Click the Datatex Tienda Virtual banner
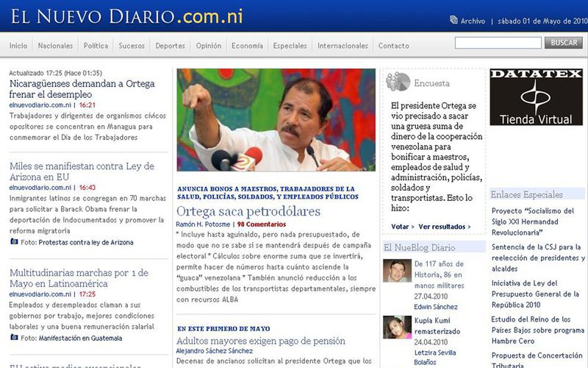 [537, 97]
